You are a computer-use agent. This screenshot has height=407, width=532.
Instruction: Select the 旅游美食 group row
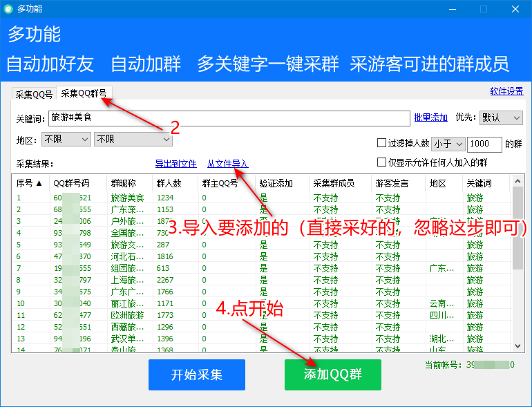pos(127,198)
